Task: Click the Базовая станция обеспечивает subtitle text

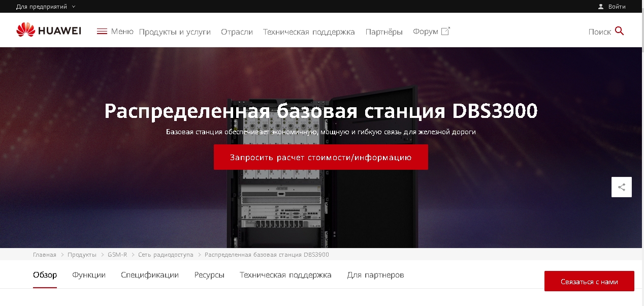Action: tap(321, 132)
